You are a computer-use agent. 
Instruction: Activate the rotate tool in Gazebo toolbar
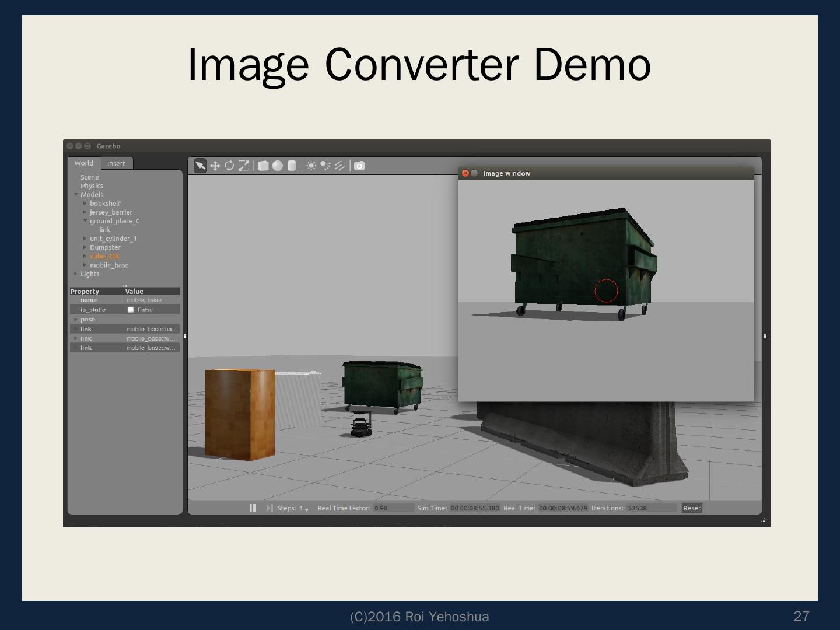pos(229,166)
